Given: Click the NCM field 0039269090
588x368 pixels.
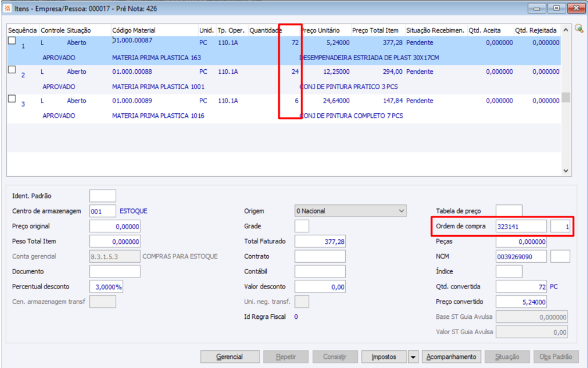Looking at the screenshot, I should point(521,257).
